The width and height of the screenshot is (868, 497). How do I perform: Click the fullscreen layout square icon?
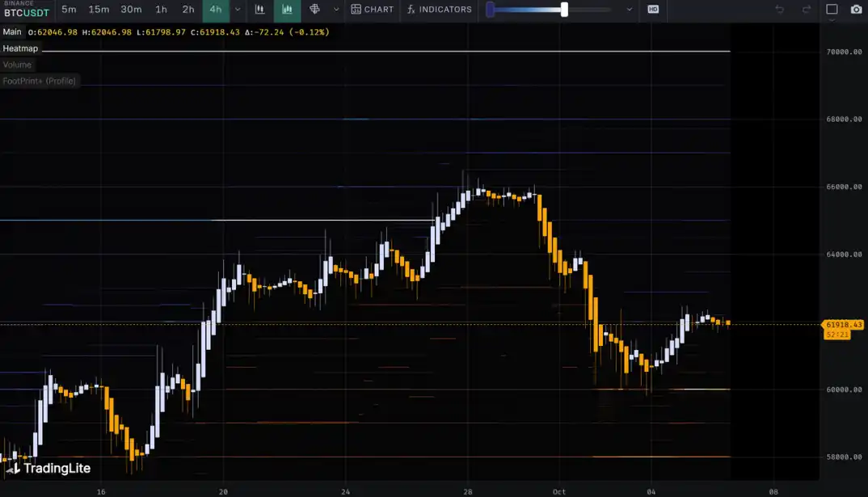coord(832,10)
